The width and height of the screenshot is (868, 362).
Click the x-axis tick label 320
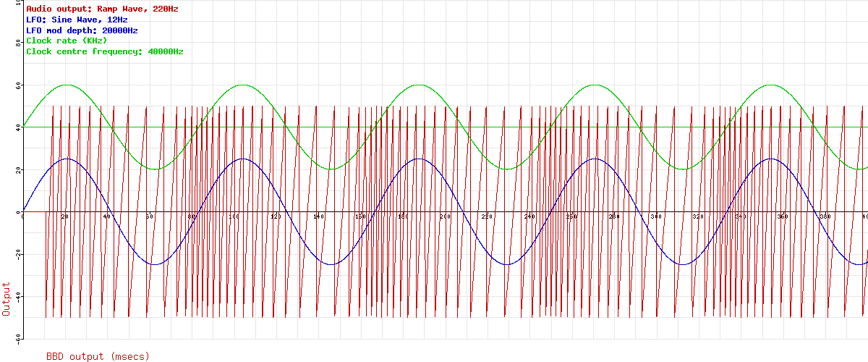click(698, 216)
